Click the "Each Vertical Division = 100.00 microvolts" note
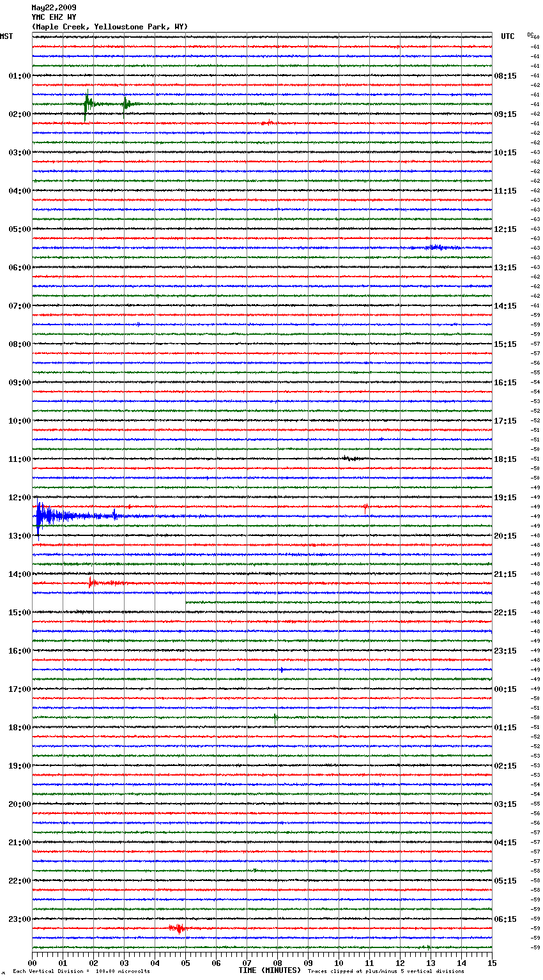543x980 pixels. (x=81, y=972)
